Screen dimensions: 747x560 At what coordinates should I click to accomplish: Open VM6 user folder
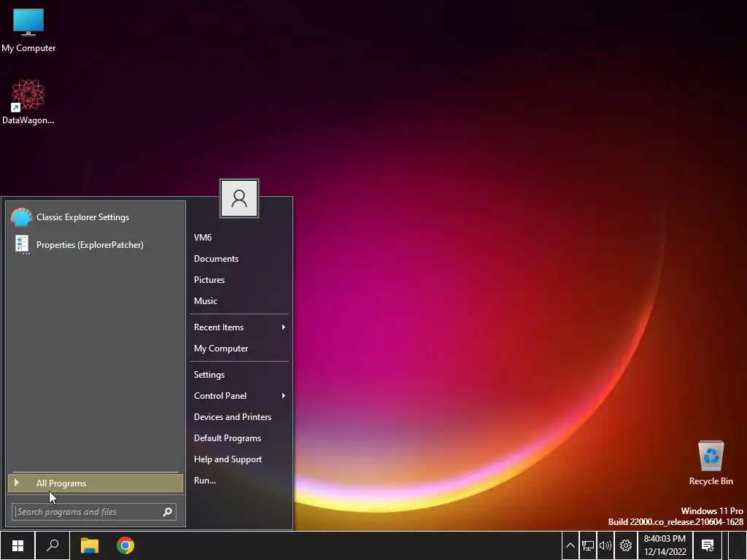pos(239,237)
